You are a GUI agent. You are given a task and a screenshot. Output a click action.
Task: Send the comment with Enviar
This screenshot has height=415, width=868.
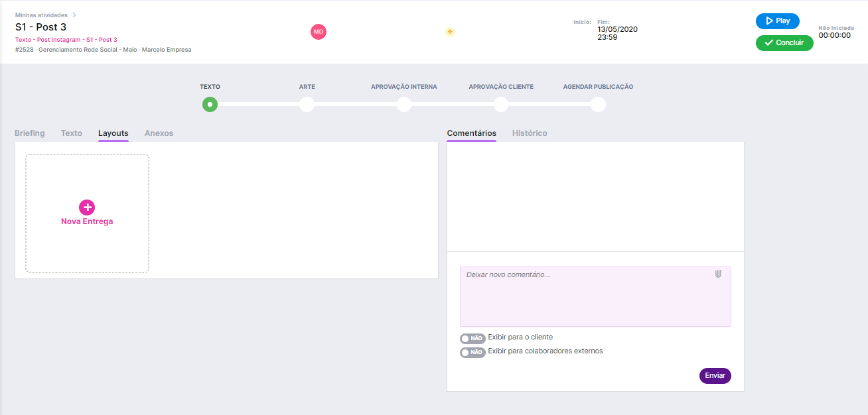point(715,376)
